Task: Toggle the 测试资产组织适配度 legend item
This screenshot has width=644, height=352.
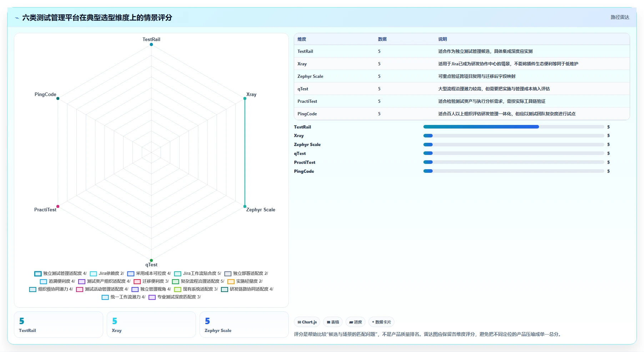Action: (x=105, y=281)
